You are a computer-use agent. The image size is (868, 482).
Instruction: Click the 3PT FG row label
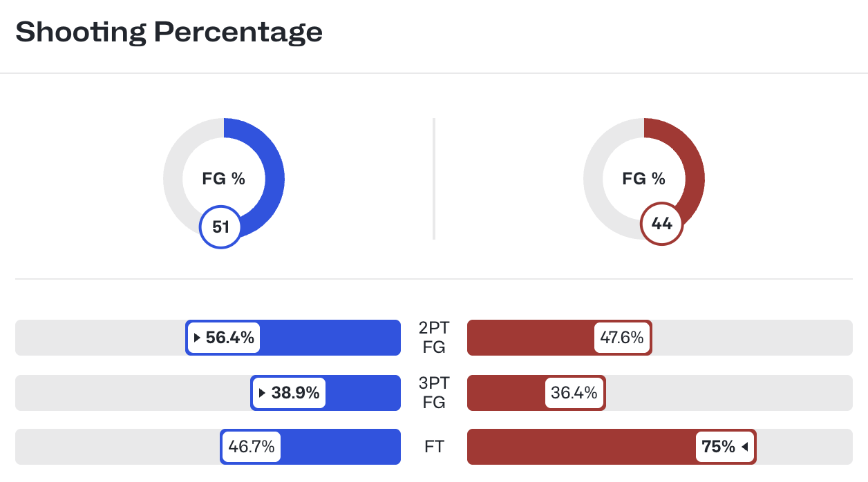[x=433, y=393]
